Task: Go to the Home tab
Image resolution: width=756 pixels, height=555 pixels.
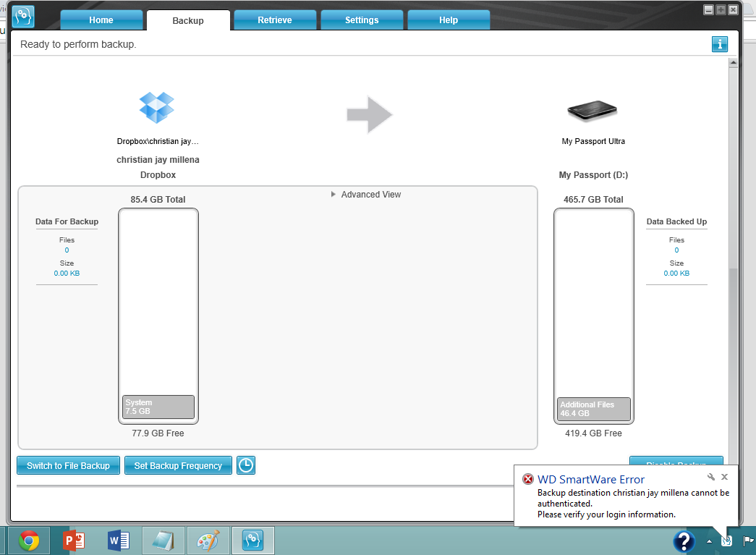Action: coord(101,20)
